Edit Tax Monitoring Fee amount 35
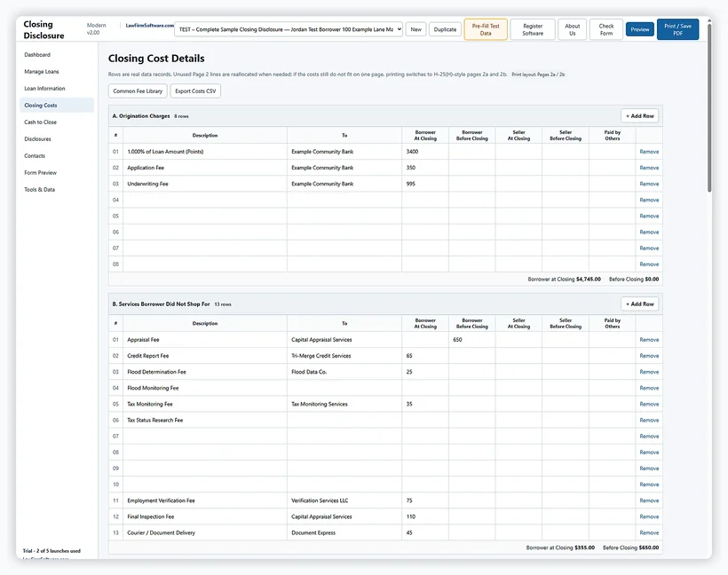 pos(425,405)
